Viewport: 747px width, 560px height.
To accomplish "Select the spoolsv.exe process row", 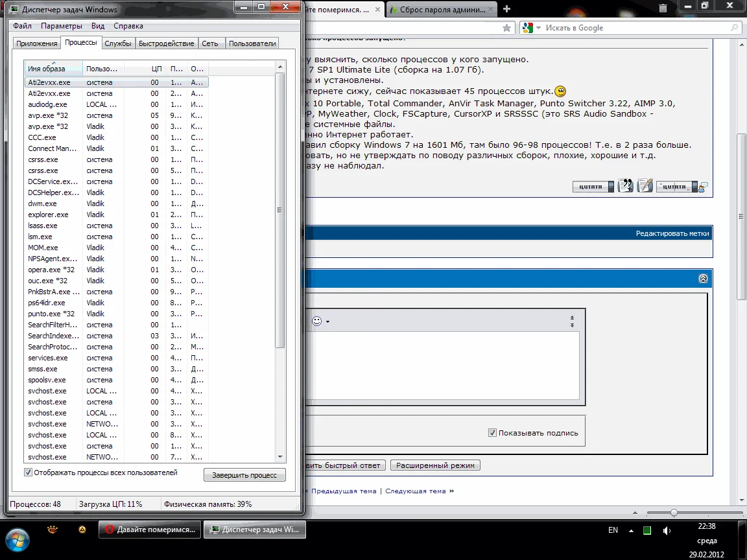I will (x=116, y=380).
